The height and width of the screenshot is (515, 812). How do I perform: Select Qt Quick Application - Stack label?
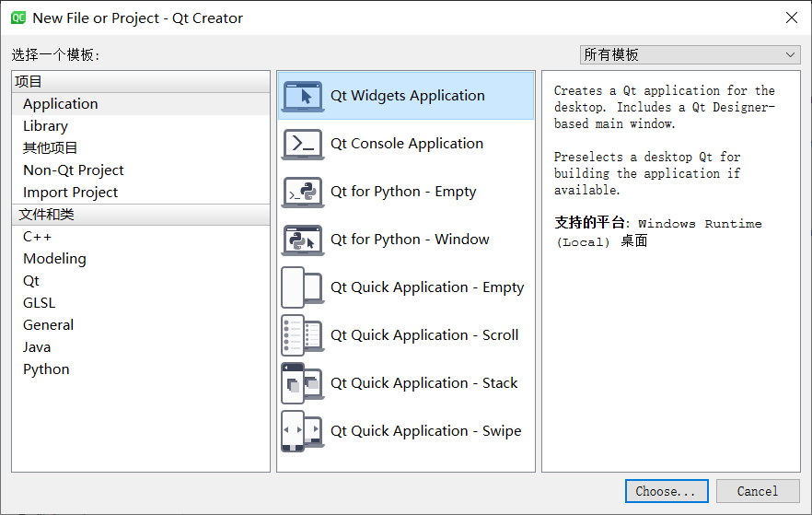pyautogui.click(x=424, y=383)
